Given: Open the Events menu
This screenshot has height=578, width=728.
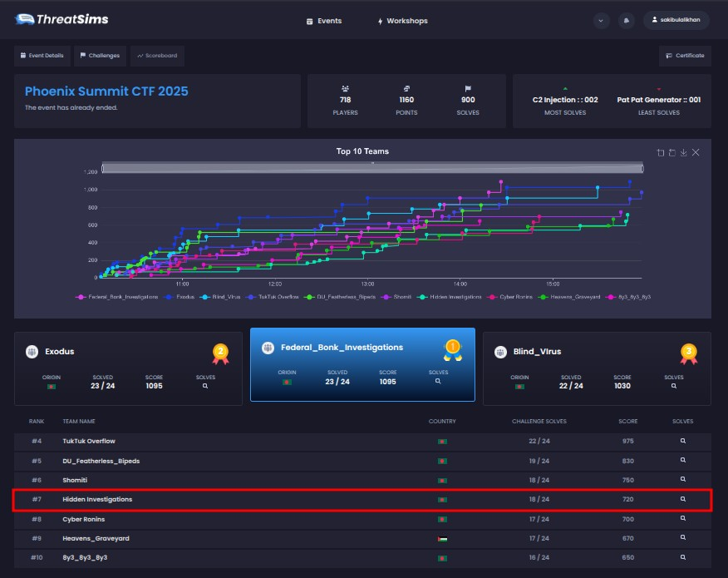Looking at the screenshot, I should click(324, 21).
